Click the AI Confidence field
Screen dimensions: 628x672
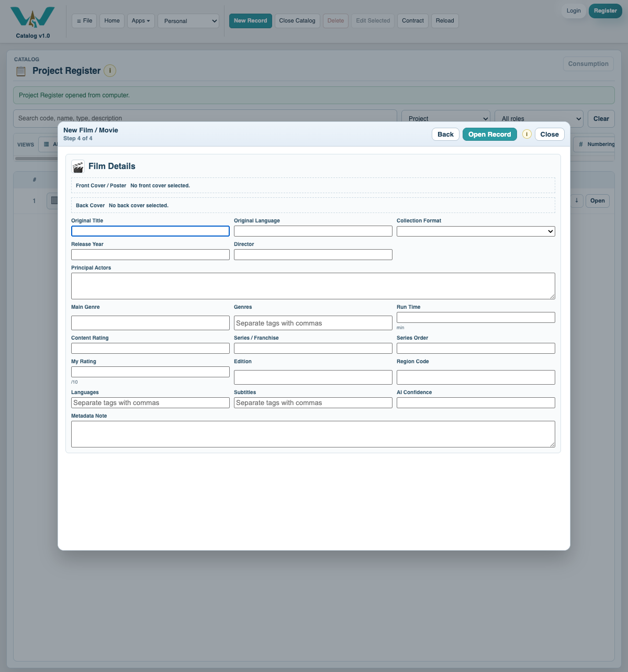coord(476,403)
